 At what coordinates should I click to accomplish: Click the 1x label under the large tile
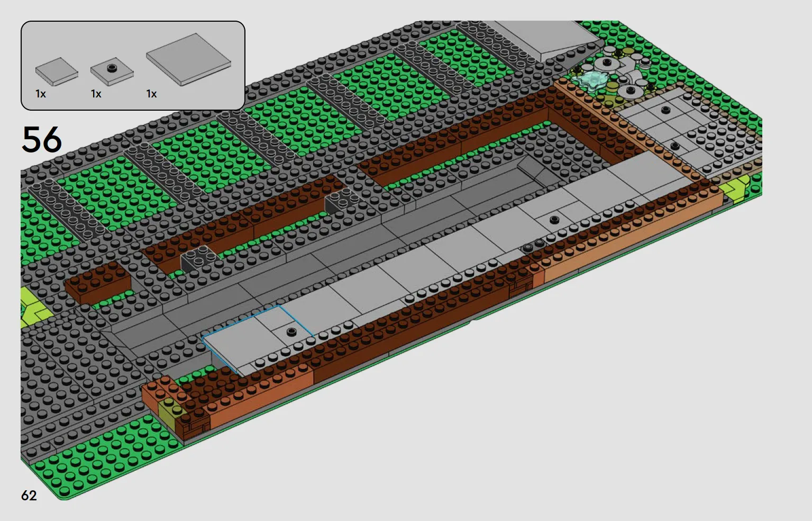point(151,94)
